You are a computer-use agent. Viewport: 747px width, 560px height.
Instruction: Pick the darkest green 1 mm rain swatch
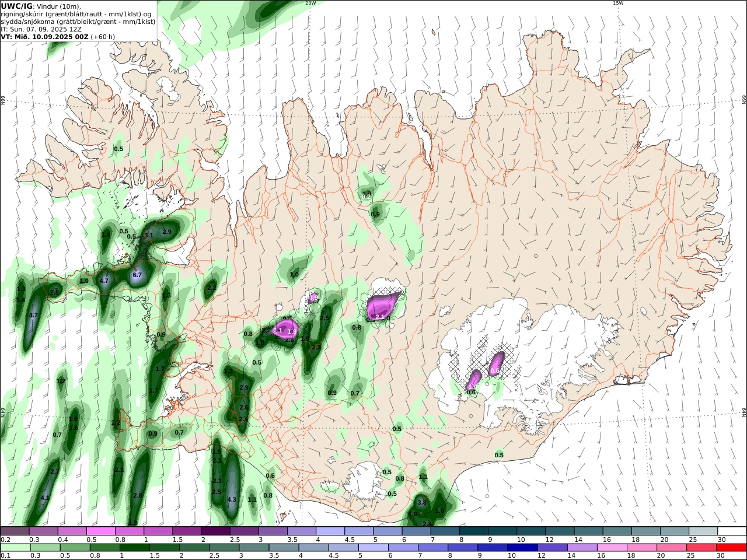point(134,548)
